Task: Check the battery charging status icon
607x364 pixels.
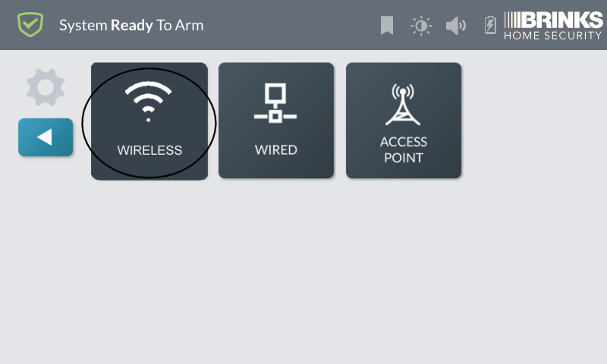Action: click(490, 25)
